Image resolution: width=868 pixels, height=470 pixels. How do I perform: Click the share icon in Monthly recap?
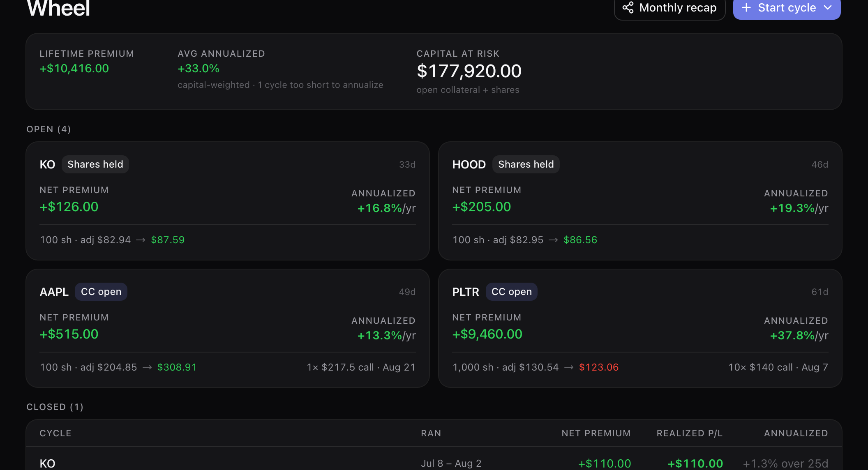coord(628,7)
